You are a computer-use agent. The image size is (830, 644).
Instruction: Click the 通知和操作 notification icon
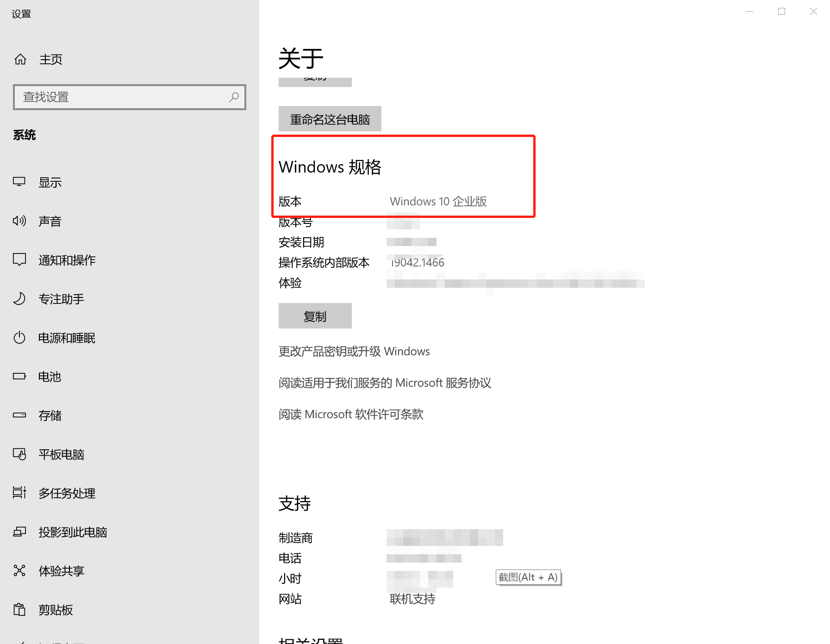19,260
